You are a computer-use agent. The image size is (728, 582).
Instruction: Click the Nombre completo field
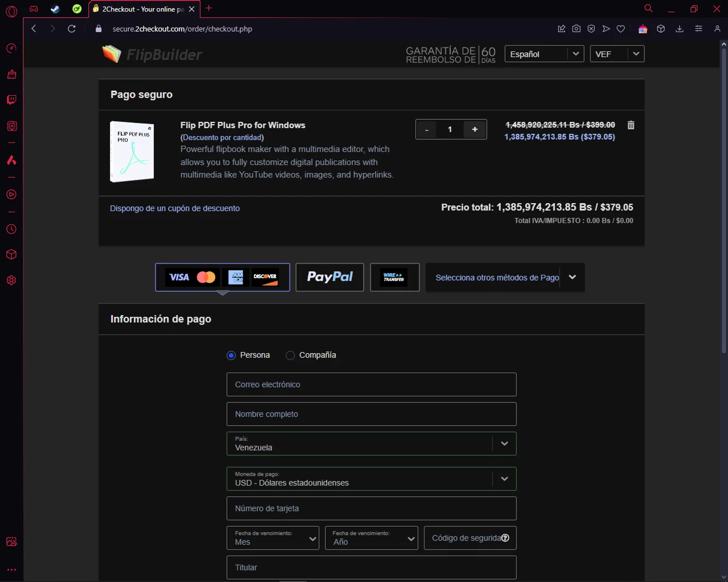371,414
